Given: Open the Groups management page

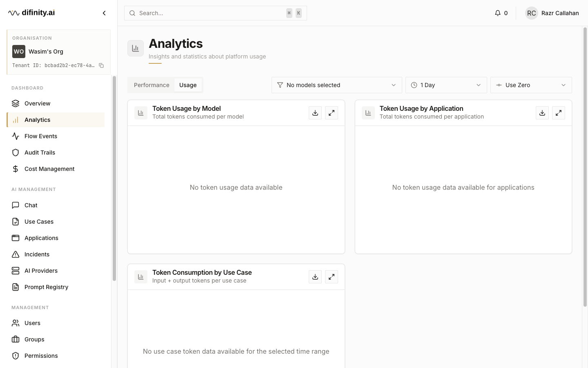Looking at the screenshot, I should point(56,339).
